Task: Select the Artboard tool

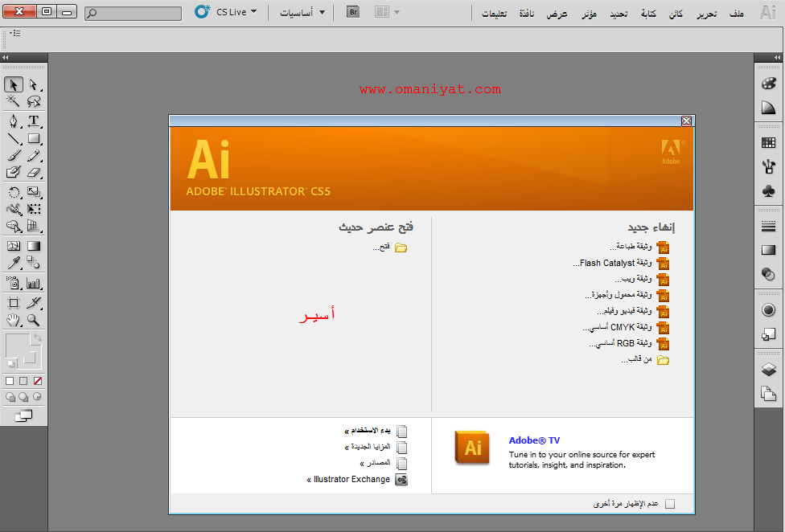Action: coord(14,302)
